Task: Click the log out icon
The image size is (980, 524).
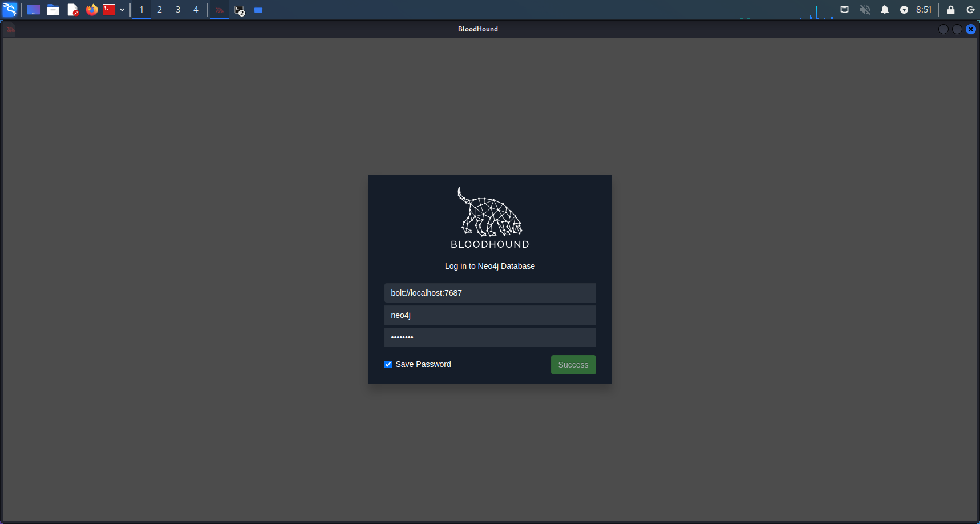Action: point(970,10)
